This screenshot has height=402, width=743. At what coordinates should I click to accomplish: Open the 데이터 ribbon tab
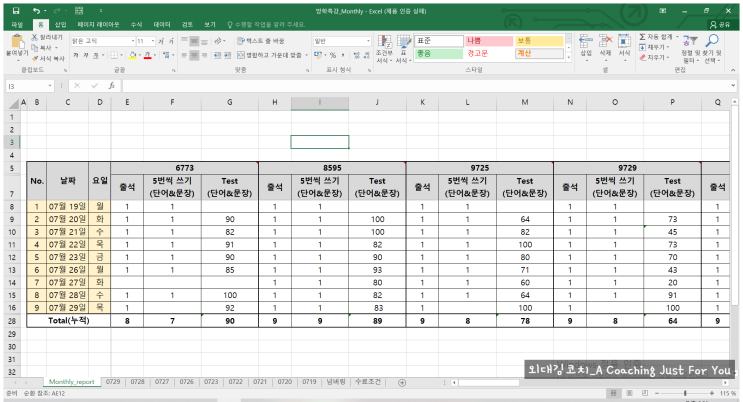pos(162,25)
